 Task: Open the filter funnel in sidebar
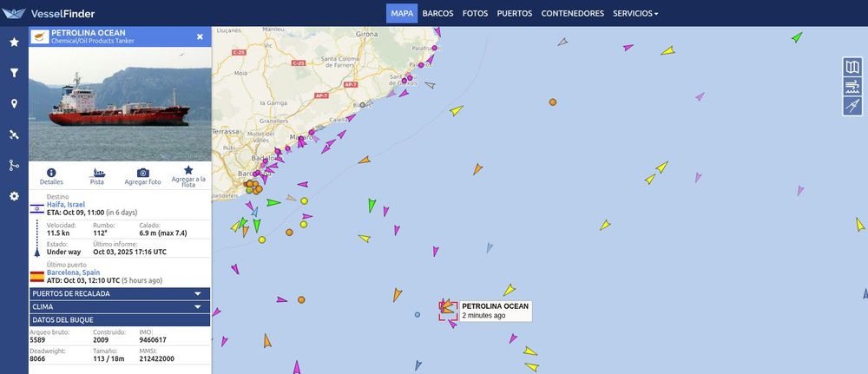pyautogui.click(x=14, y=73)
